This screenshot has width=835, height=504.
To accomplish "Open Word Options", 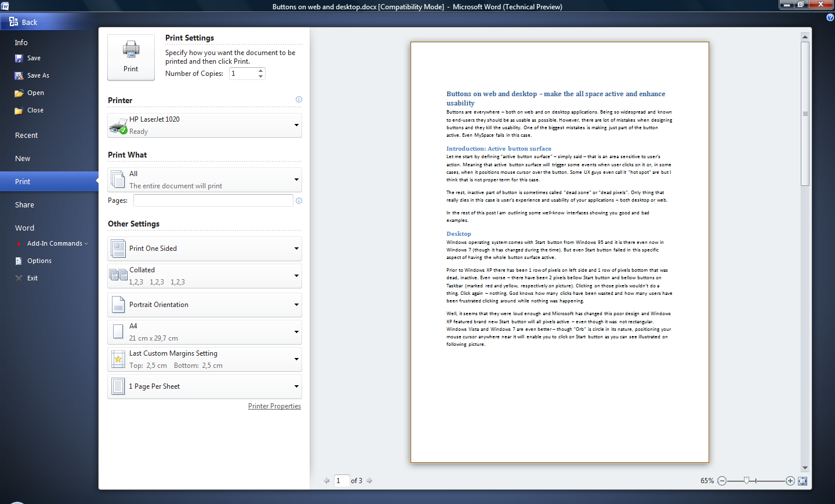I will point(39,261).
